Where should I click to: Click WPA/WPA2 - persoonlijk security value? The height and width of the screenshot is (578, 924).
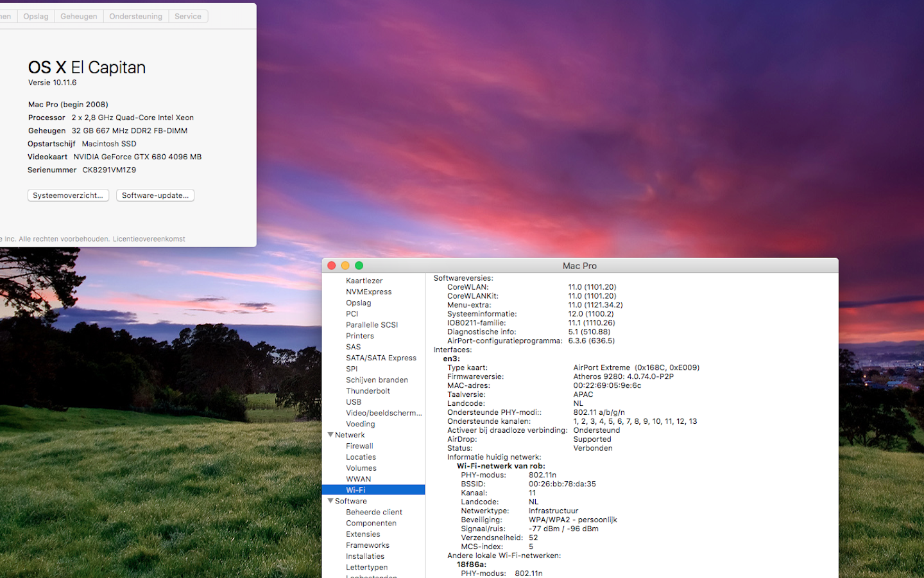[x=572, y=520]
